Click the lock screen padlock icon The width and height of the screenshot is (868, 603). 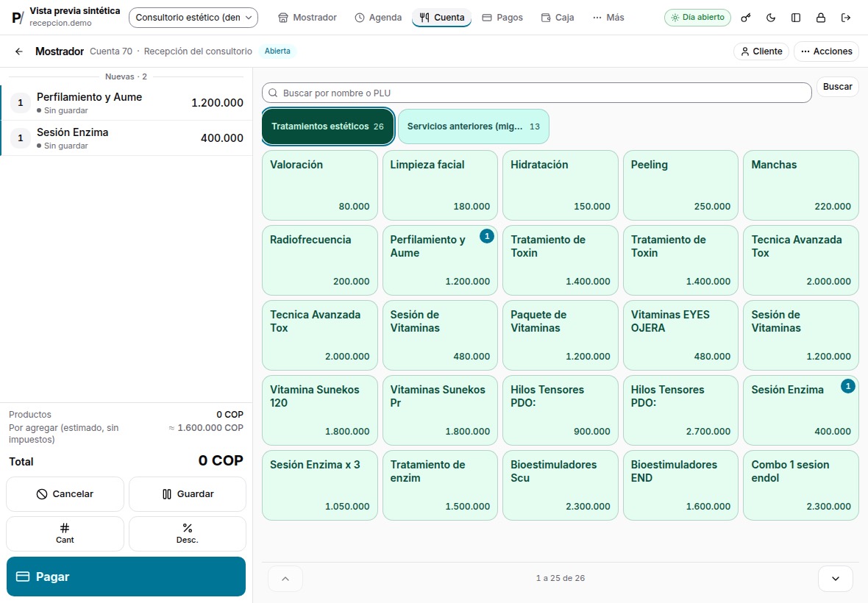[x=821, y=18]
